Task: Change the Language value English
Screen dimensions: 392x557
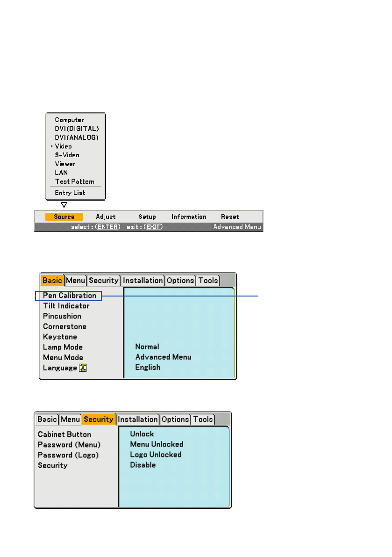Action: point(148,368)
